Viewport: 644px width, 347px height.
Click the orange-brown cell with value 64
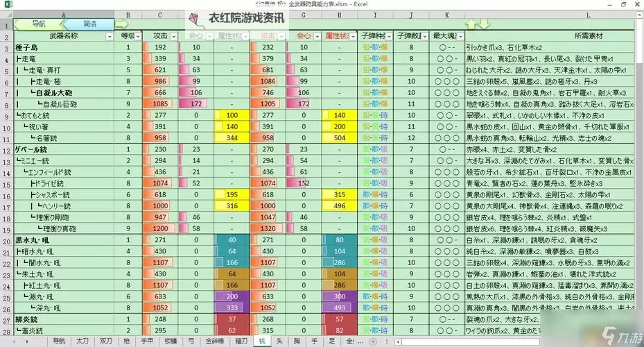(x=232, y=274)
